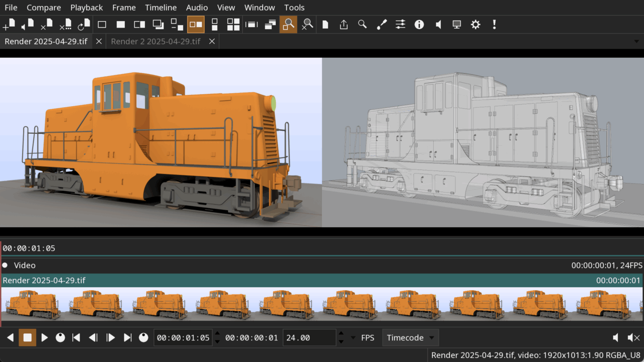Open the tab list dropdown arrow
644x362 pixels.
coord(636,41)
